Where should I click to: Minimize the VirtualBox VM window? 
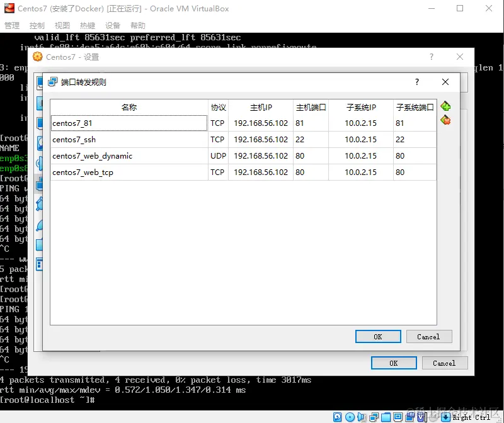(x=432, y=8)
